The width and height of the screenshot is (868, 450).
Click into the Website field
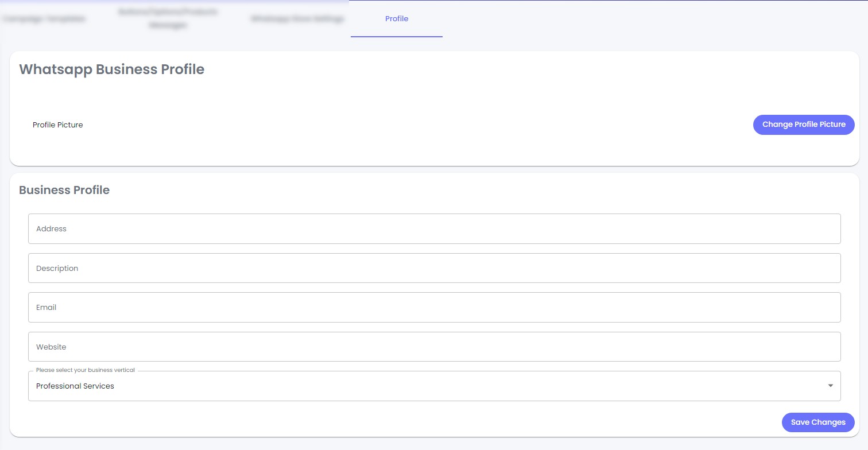[435, 347]
